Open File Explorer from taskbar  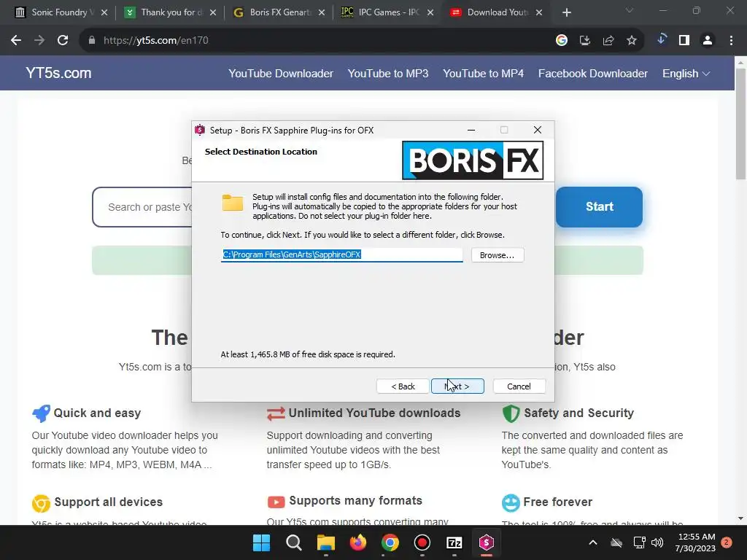tap(326, 542)
